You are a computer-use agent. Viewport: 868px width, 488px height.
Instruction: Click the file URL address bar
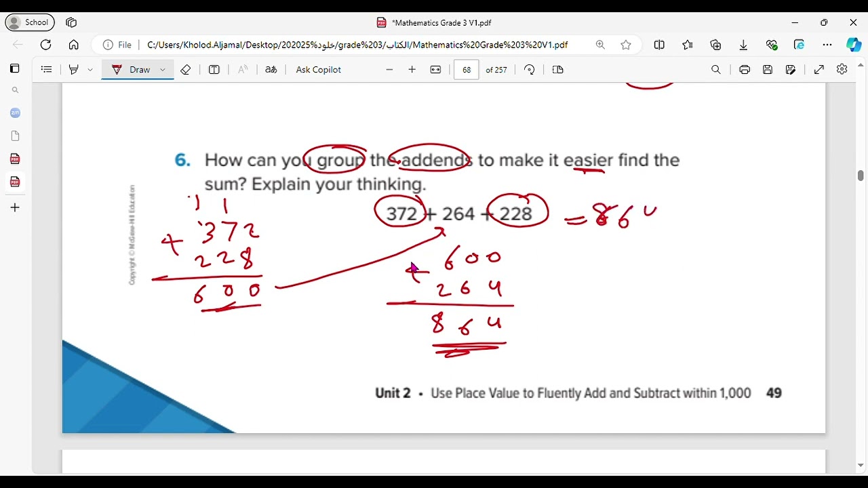coord(357,45)
